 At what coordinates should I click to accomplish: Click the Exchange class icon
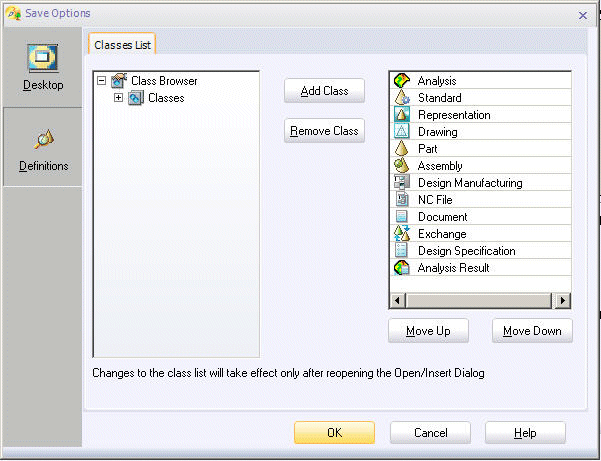402,233
